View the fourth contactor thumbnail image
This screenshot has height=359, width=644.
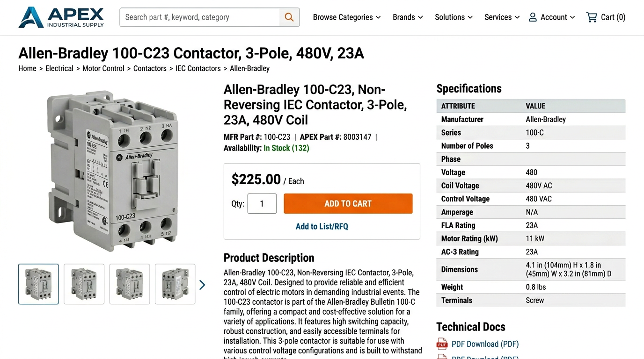coord(175,284)
